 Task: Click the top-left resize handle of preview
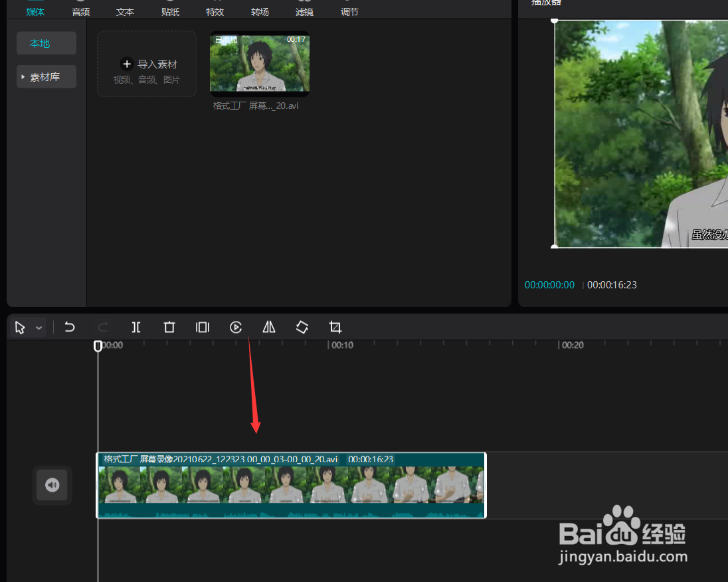coord(555,21)
